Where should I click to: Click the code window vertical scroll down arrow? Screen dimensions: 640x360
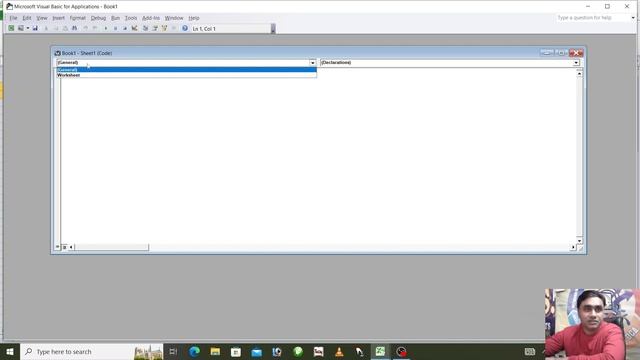tap(579, 240)
